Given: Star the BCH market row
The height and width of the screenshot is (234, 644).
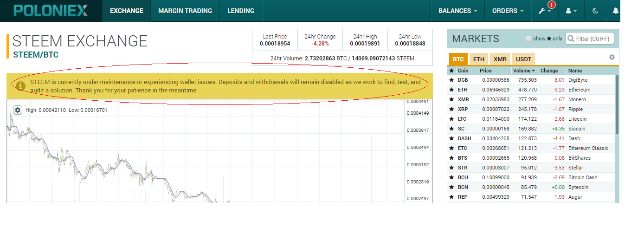Looking at the screenshot, I should (x=451, y=177).
